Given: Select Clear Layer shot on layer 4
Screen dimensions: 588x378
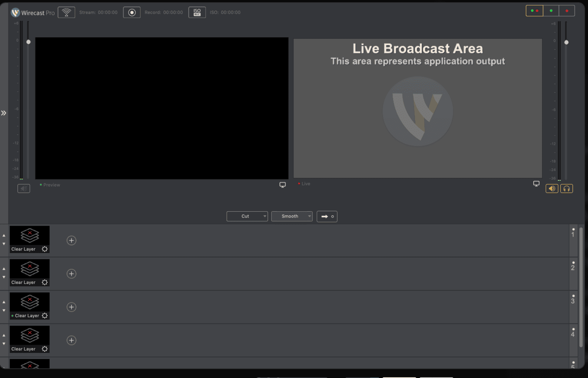Looking at the screenshot, I should click(30, 339).
